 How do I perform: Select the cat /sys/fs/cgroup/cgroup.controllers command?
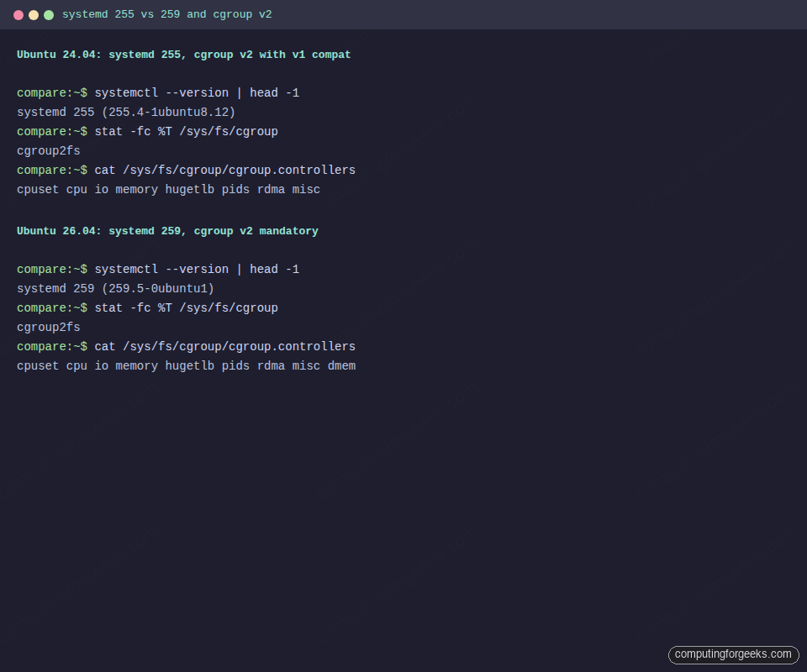click(224, 170)
